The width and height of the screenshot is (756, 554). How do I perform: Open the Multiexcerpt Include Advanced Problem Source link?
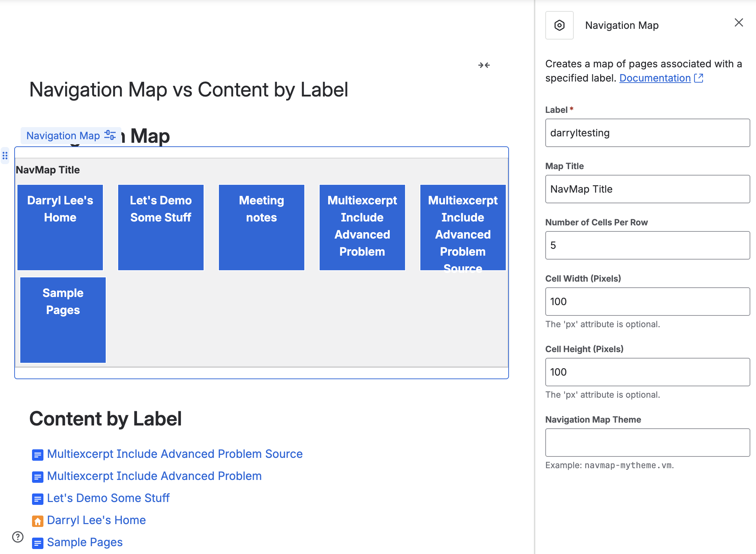click(x=175, y=454)
